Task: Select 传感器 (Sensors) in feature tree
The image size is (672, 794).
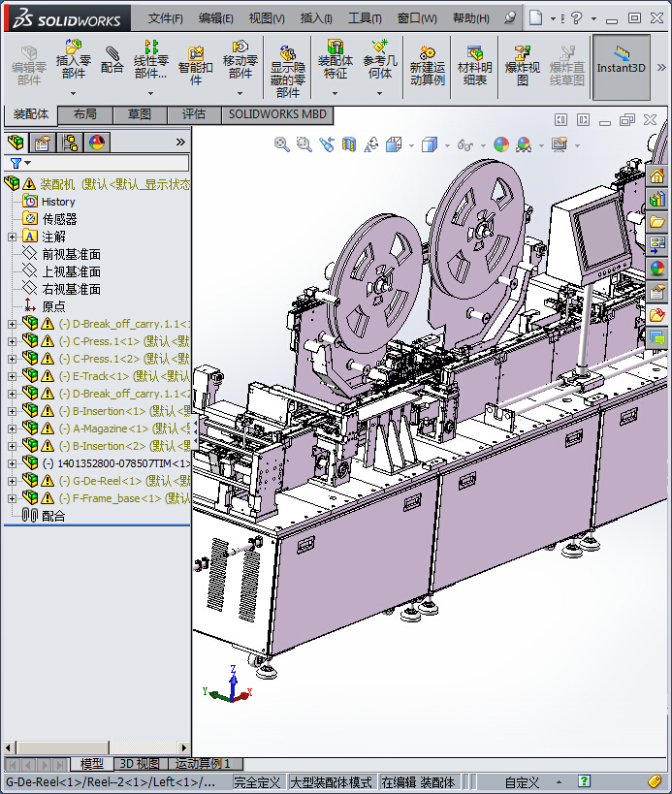Action: click(x=59, y=219)
